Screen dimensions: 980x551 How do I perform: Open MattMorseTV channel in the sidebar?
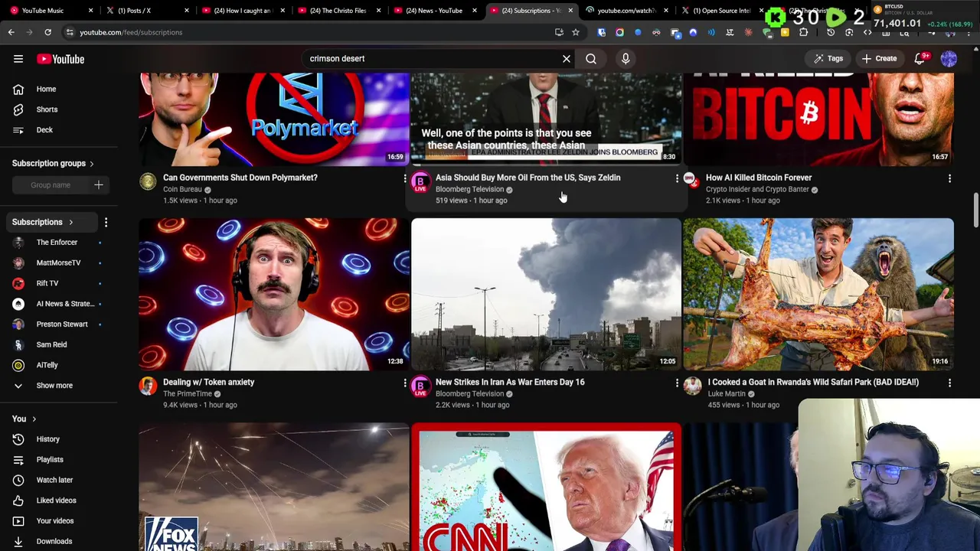pyautogui.click(x=57, y=262)
